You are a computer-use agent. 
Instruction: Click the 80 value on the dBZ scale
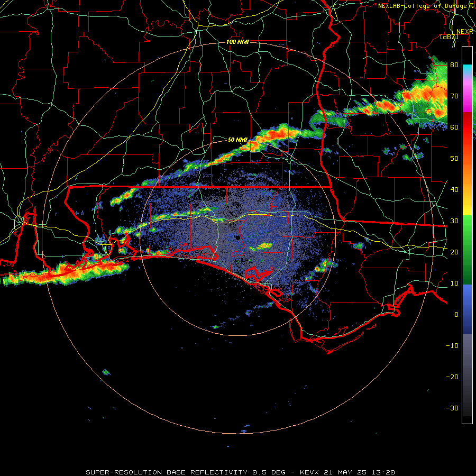click(454, 65)
